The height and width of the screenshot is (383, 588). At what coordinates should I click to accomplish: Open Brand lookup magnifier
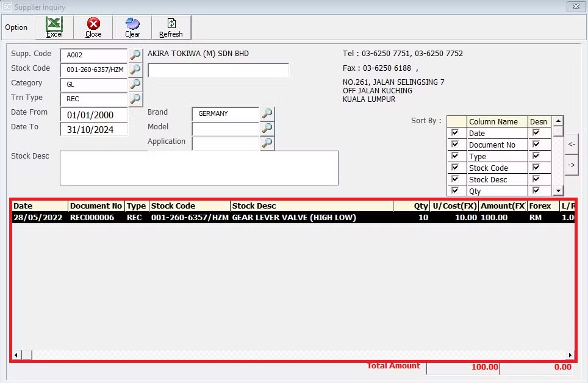[x=267, y=113]
